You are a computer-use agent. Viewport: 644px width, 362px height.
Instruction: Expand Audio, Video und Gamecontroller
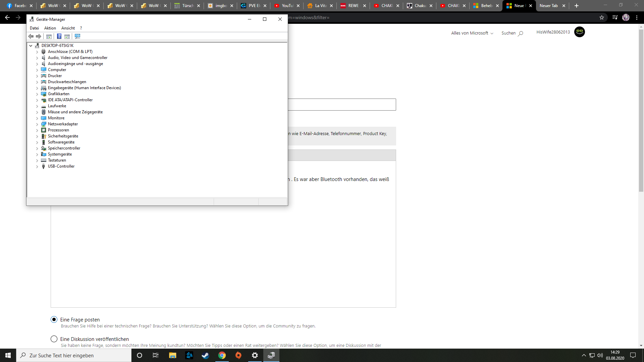pos(37,58)
